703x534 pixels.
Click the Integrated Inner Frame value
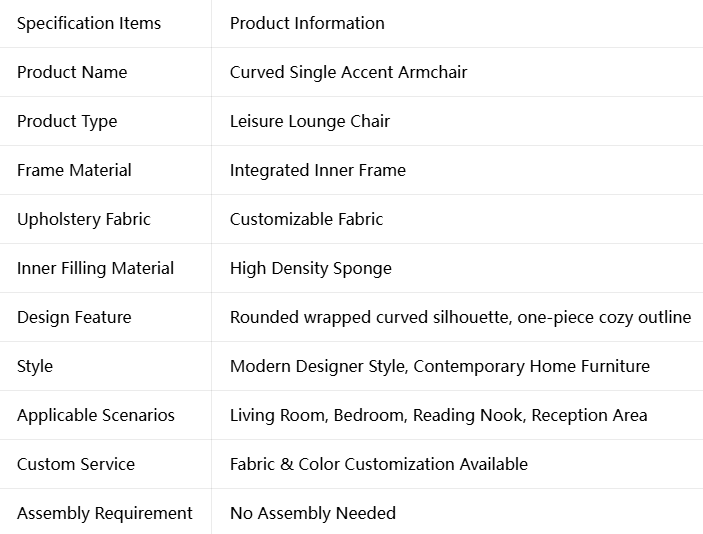pos(318,170)
